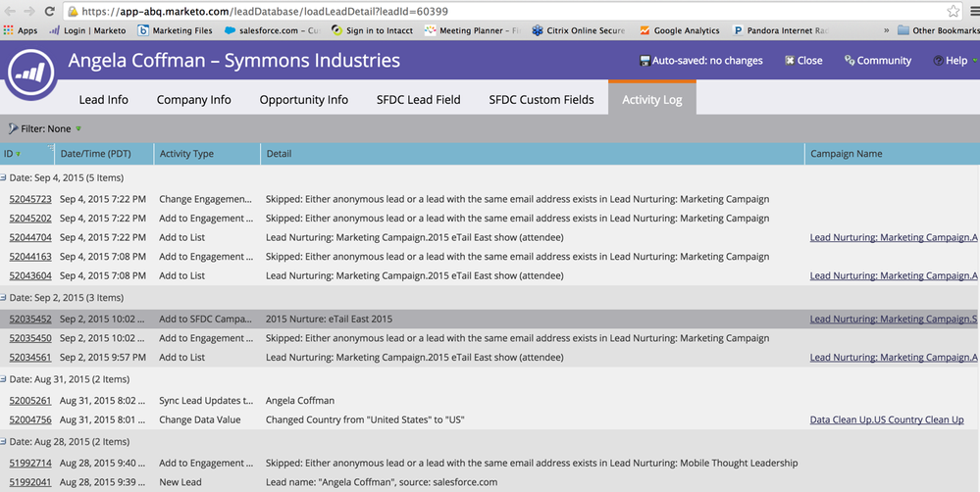Viewport: 980px width, 492px height.
Task: Open activity ID 52043604
Action: point(30,275)
